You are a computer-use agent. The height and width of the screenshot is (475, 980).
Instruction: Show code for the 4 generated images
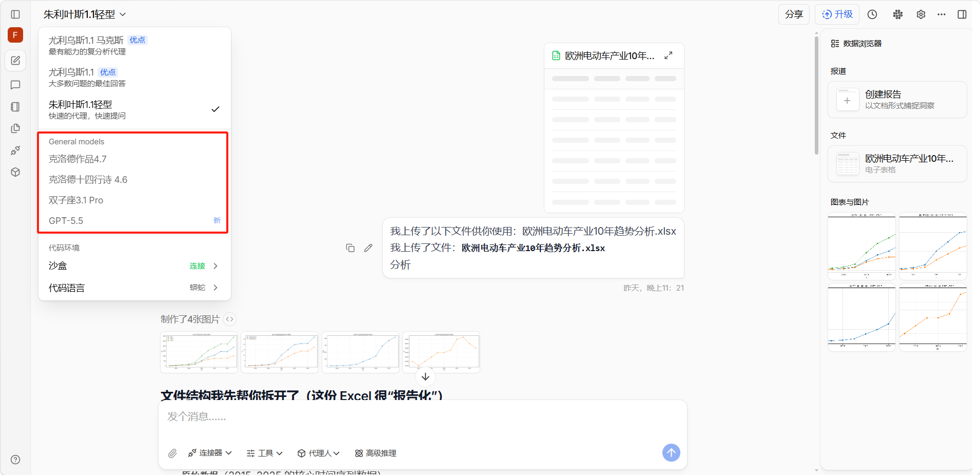[230, 319]
